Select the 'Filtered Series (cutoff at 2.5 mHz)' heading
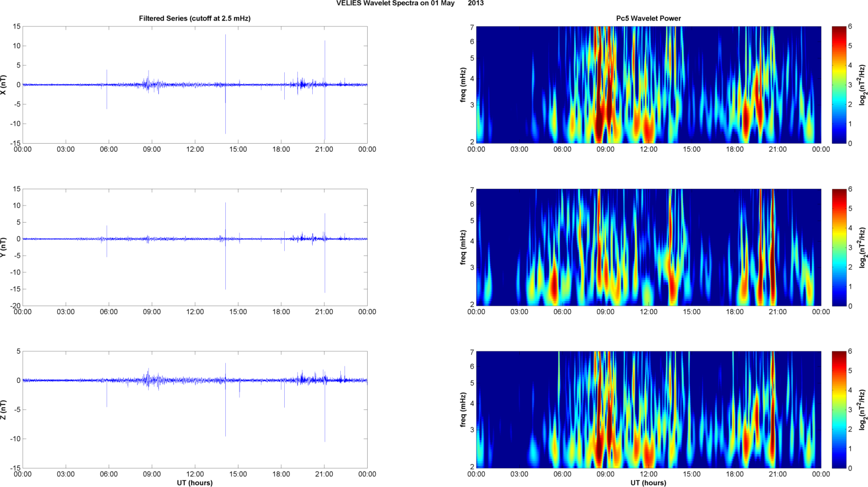 194,18
